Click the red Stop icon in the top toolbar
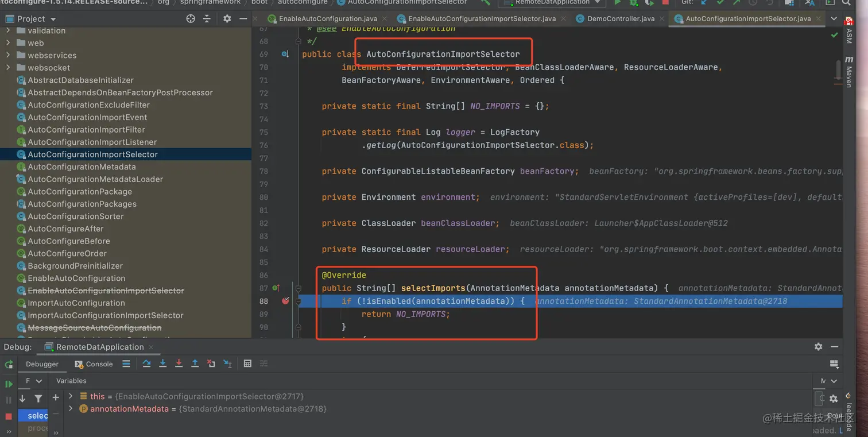Screen dimensions: 868x437 (x=665, y=3)
